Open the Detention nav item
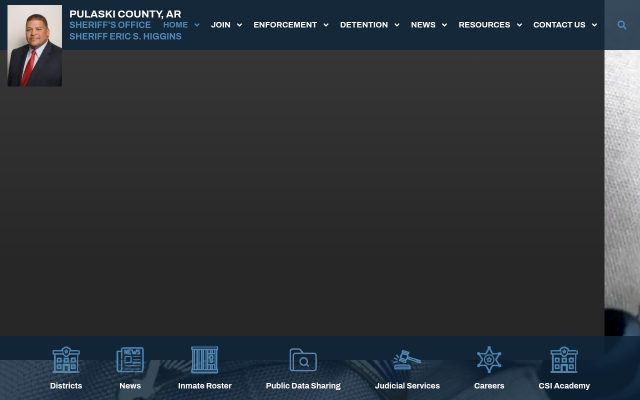Screen dimensions: 640x400 click(x=364, y=25)
